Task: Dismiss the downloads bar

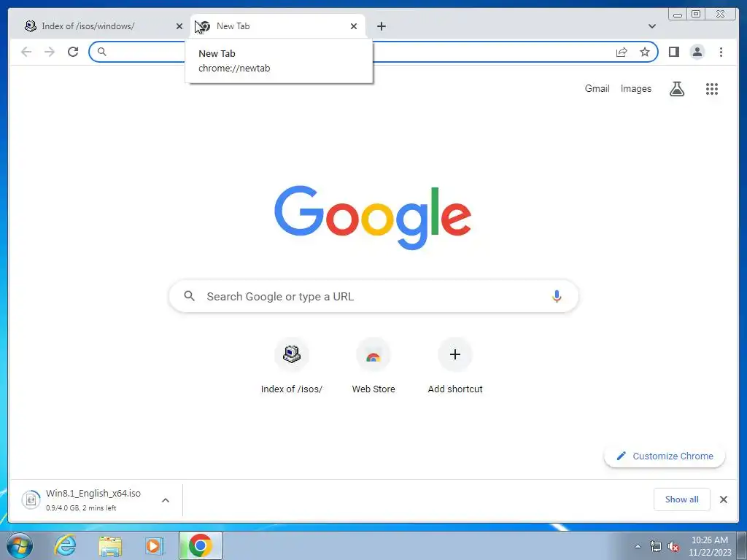Action: pyautogui.click(x=723, y=499)
